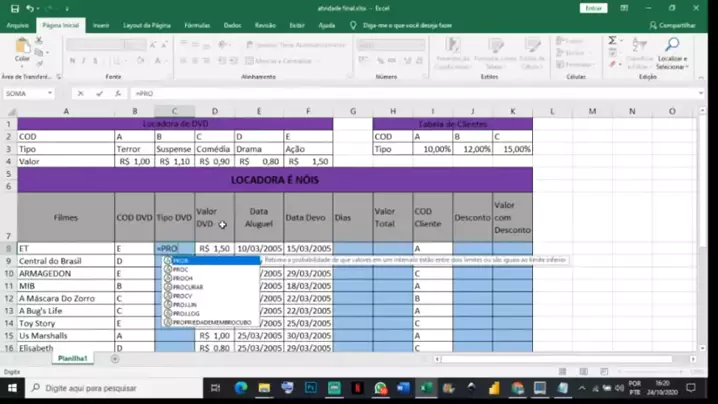Open Microsoft Edge from the taskbar

[241, 387]
